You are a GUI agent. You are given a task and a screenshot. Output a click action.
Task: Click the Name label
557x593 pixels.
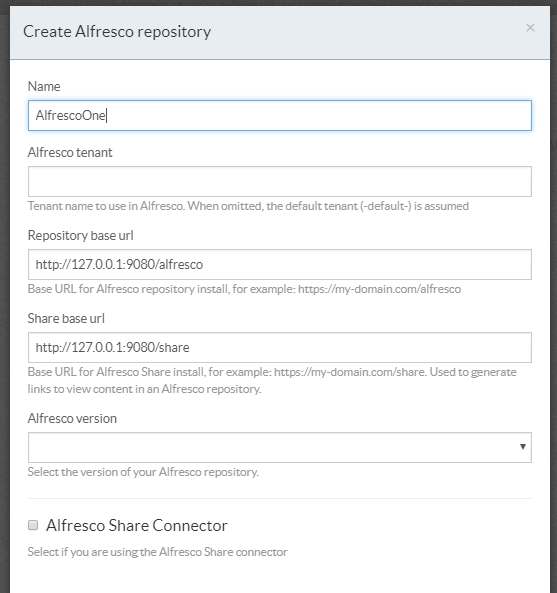44,87
